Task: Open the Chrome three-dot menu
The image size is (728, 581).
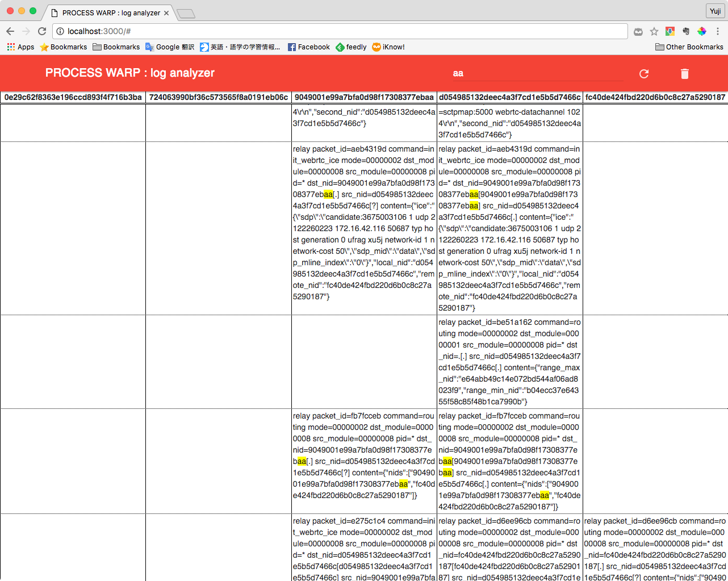Action: pos(718,31)
